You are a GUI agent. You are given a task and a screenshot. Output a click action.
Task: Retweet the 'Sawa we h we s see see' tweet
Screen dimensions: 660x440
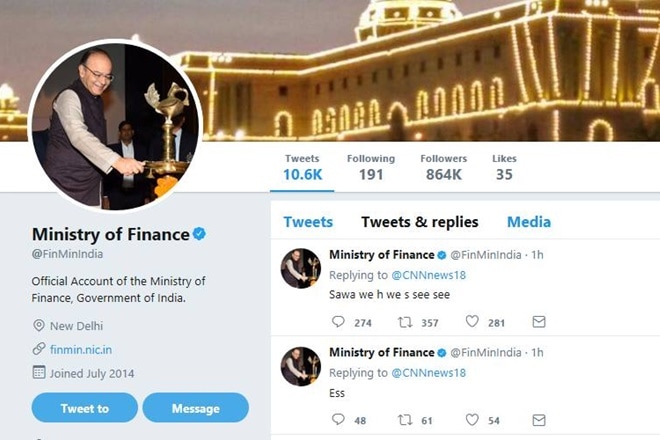(x=405, y=322)
